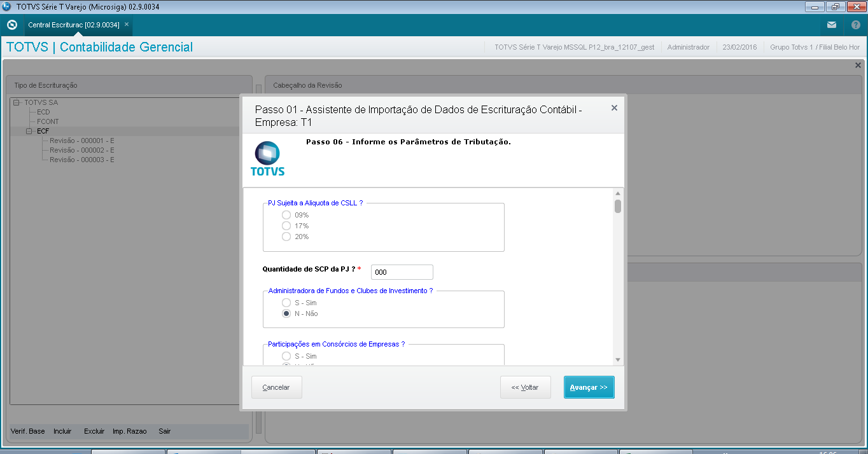Open the Central Escriturac [02.9.0034] tab
Image resolution: width=868 pixels, height=454 pixels.
[x=73, y=24]
